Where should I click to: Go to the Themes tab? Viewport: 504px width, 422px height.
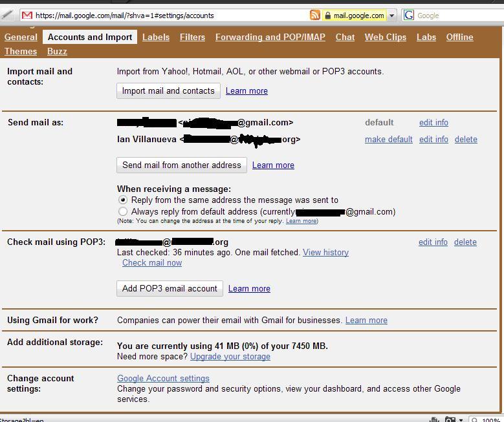pyautogui.click(x=21, y=51)
